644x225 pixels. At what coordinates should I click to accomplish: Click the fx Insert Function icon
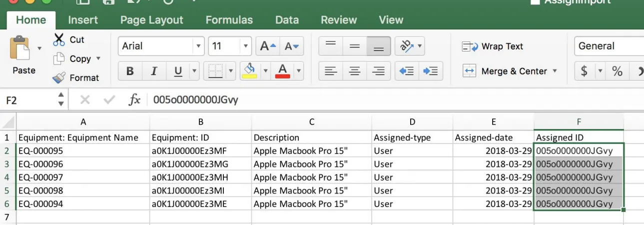(x=134, y=100)
